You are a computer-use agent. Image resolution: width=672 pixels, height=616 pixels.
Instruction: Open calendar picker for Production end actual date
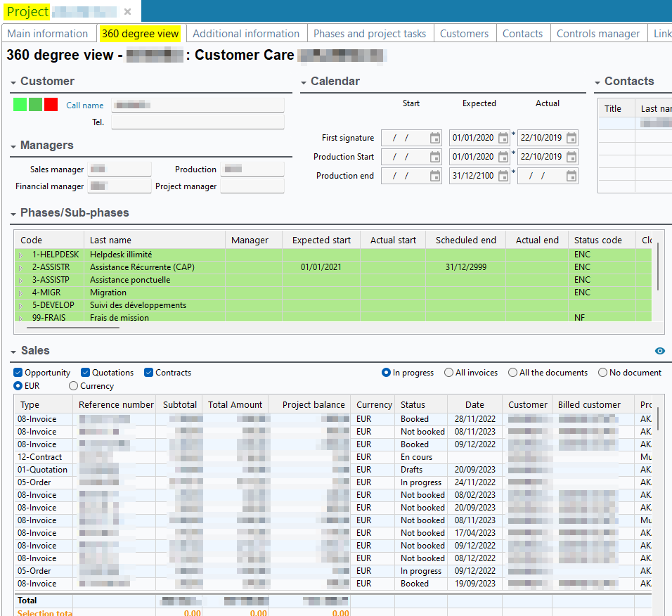pyautogui.click(x=571, y=176)
